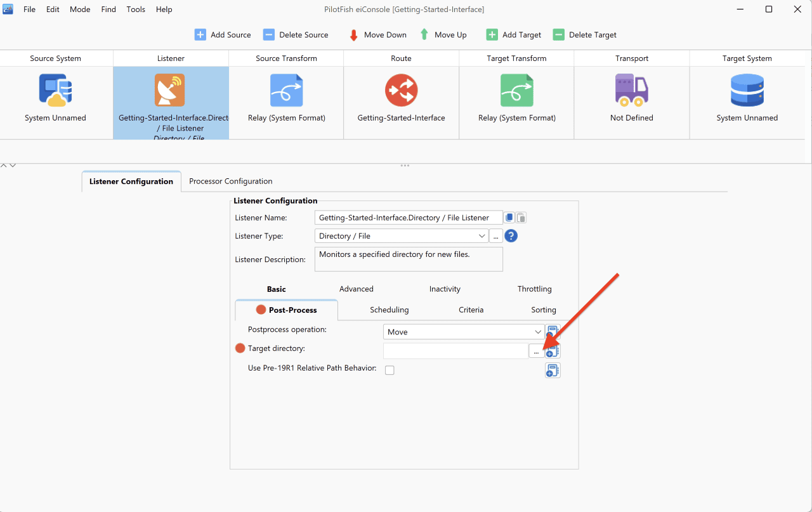Select the Target Transform relay icon
Screen dimensions: 812x512
pos(516,90)
